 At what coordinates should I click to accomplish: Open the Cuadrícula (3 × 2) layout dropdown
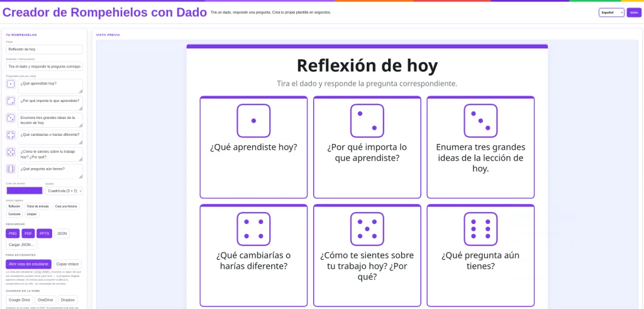[x=64, y=191]
